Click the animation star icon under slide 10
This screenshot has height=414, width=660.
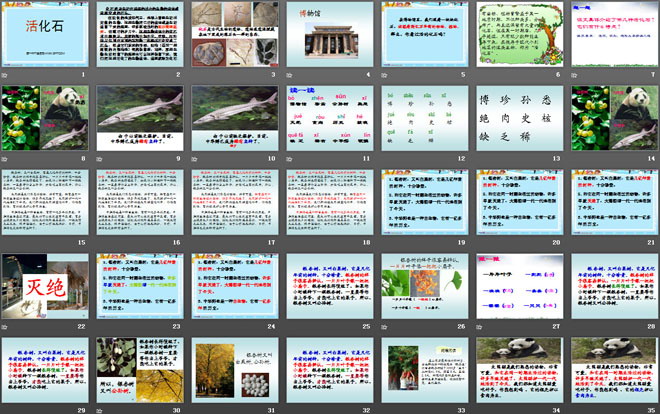coord(194,159)
